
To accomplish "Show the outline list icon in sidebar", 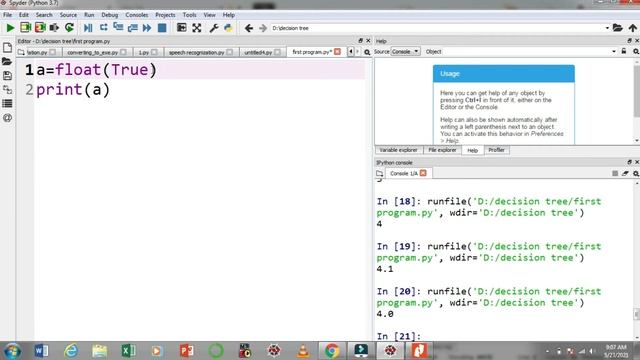I will point(7,104).
